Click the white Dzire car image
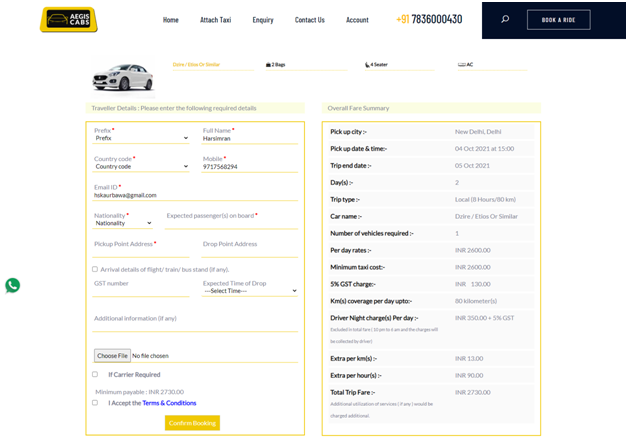 pyautogui.click(x=123, y=77)
